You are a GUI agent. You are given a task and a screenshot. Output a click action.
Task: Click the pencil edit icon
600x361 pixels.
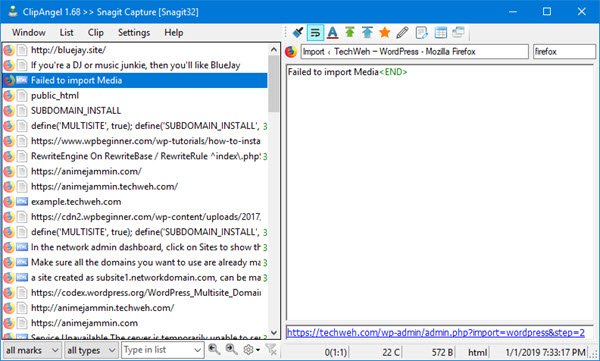(x=402, y=33)
